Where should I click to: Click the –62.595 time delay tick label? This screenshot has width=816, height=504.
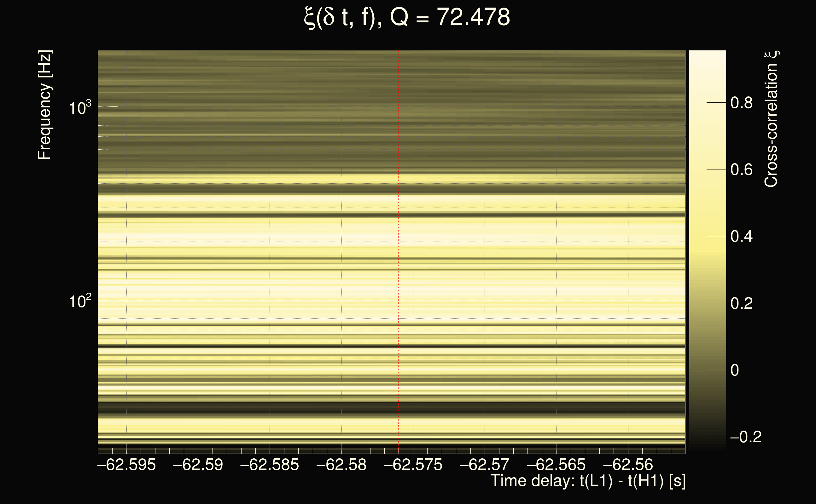[126, 465]
